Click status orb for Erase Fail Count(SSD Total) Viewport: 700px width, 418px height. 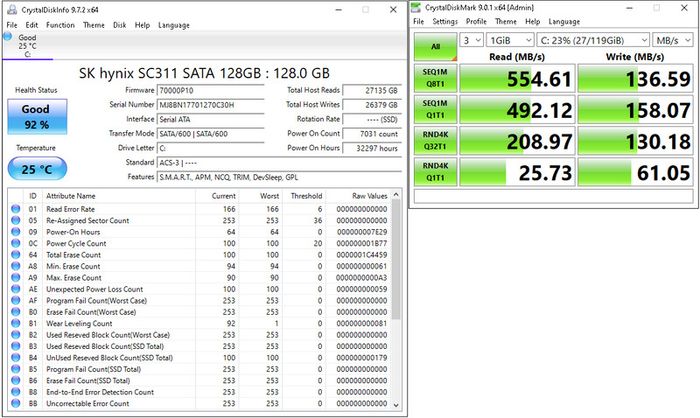[x=16, y=380]
